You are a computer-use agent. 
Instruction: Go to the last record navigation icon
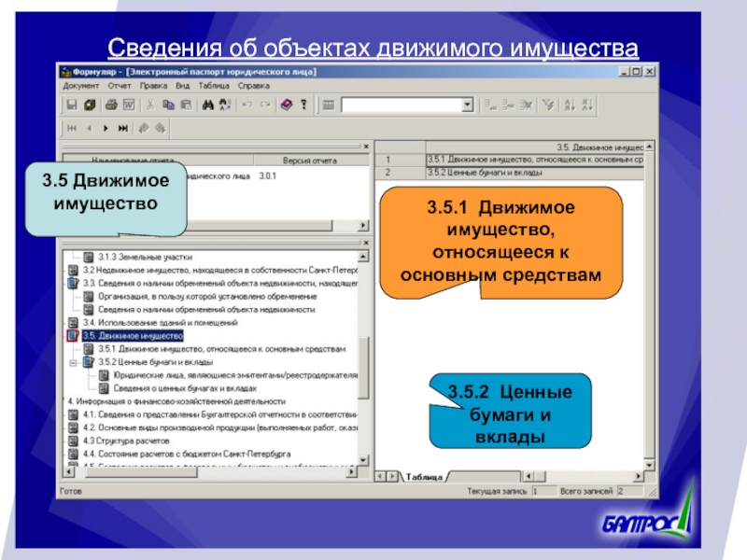coord(124,128)
